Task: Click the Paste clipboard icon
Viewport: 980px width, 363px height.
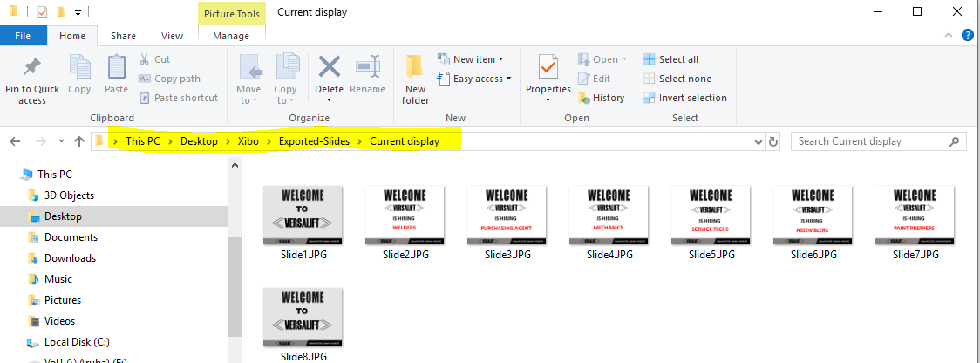Action: [116, 67]
